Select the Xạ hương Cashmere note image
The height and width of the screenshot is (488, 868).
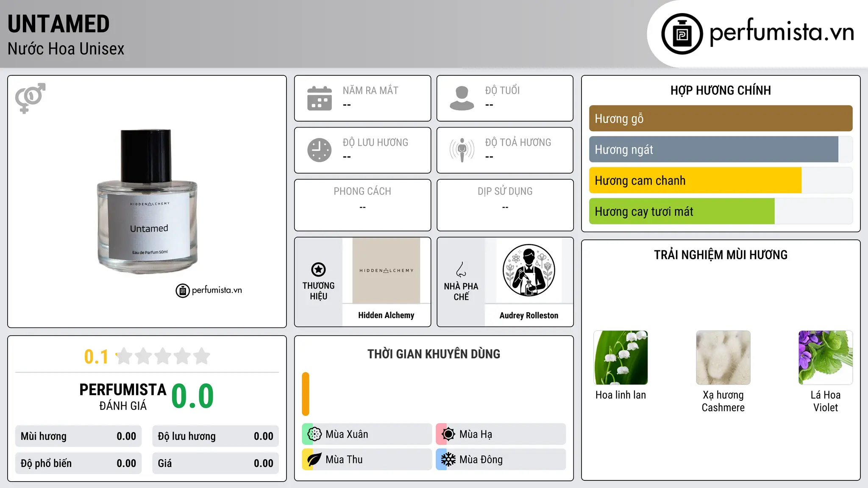click(723, 358)
